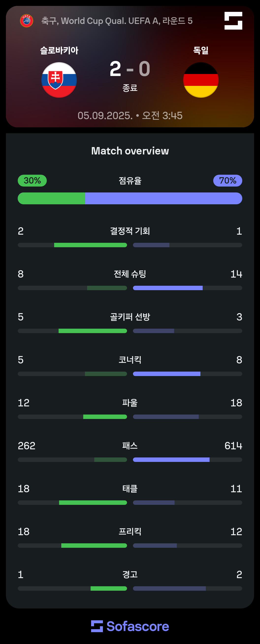This screenshot has width=260, height=644.
Task: Click the green segment of the possession bar
Action: [x=51, y=198]
